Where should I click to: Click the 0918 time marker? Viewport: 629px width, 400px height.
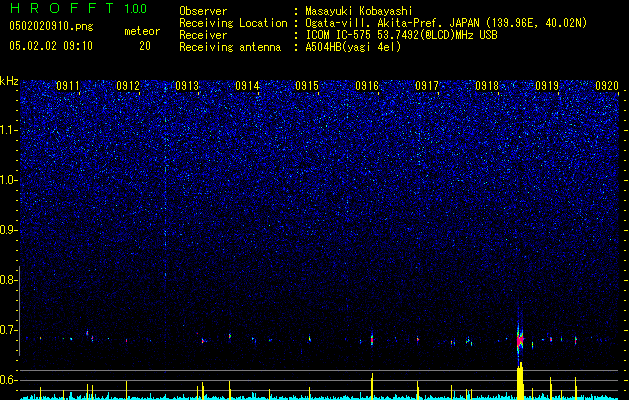pyautogui.click(x=487, y=85)
